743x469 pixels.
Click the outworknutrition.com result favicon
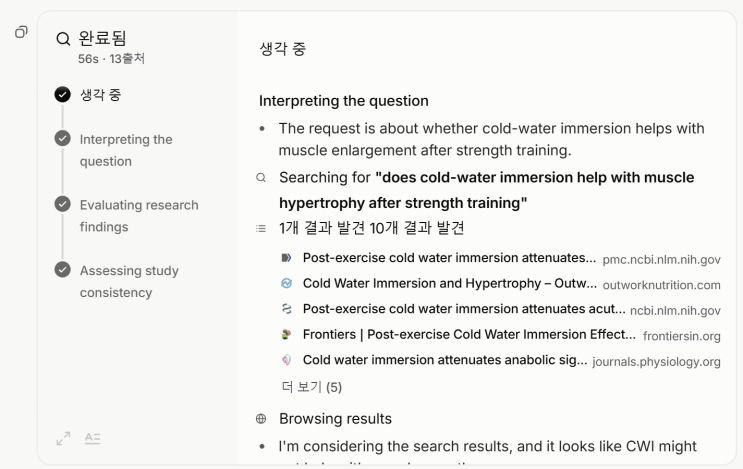(286, 284)
